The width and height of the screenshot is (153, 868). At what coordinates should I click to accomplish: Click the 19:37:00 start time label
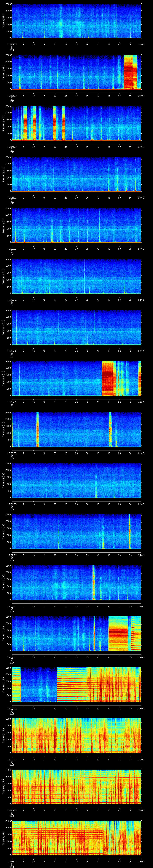click(12, 810)
